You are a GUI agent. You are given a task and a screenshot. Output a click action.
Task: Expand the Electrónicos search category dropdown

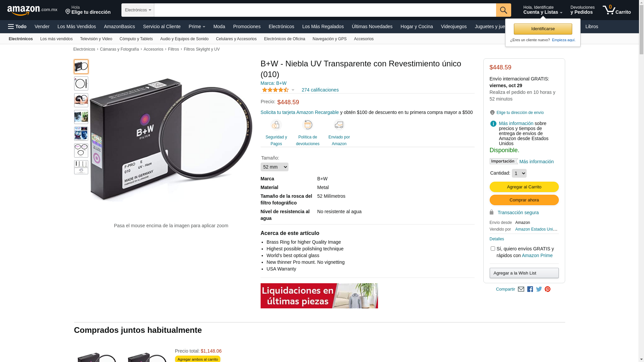138,10
